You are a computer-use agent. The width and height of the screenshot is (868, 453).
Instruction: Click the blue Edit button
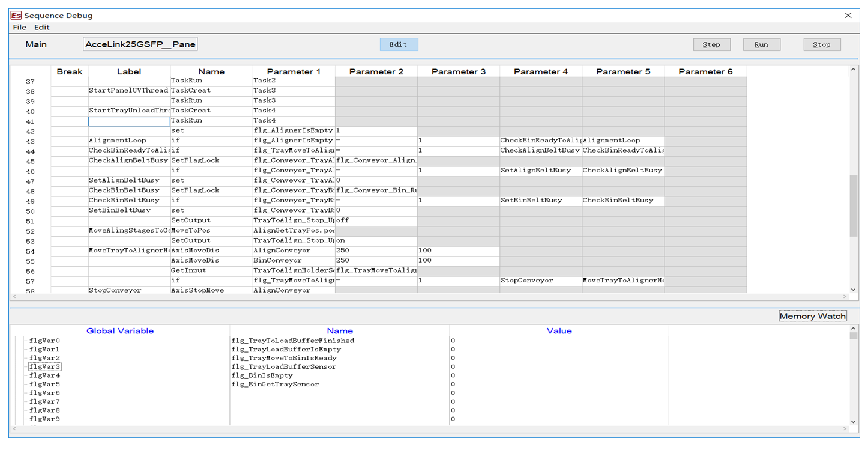pos(399,44)
